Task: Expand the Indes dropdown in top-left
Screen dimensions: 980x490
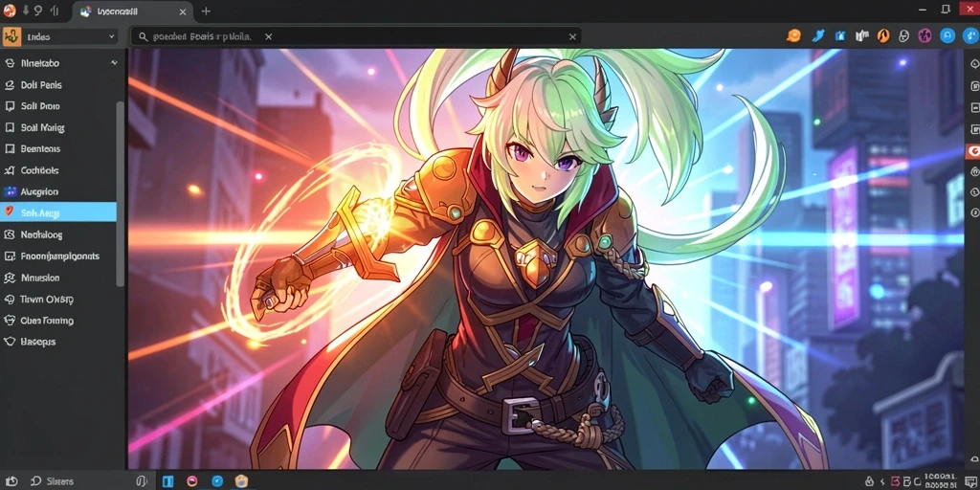Action: pos(59,37)
